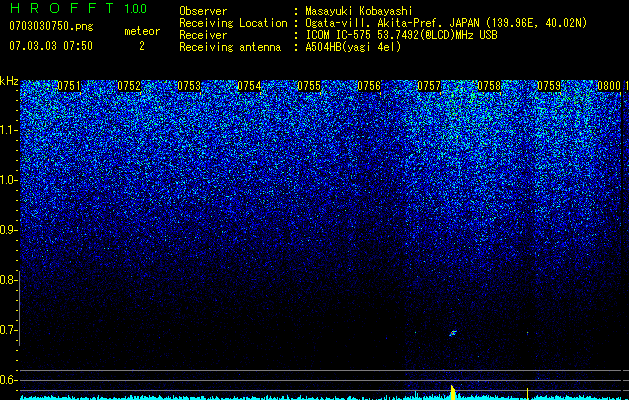Click the 1.0 kHz axis tick
Screen dimensions: 629x400
point(9,180)
